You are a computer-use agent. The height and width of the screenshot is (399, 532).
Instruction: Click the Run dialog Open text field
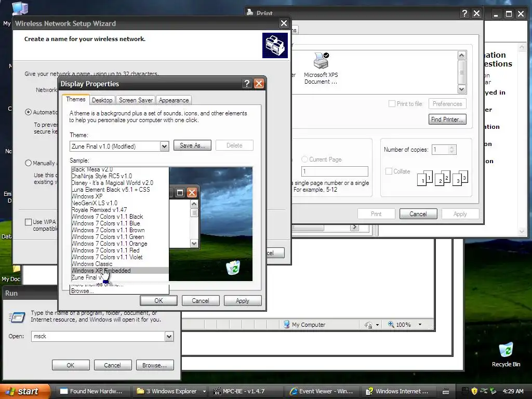[98, 336]
